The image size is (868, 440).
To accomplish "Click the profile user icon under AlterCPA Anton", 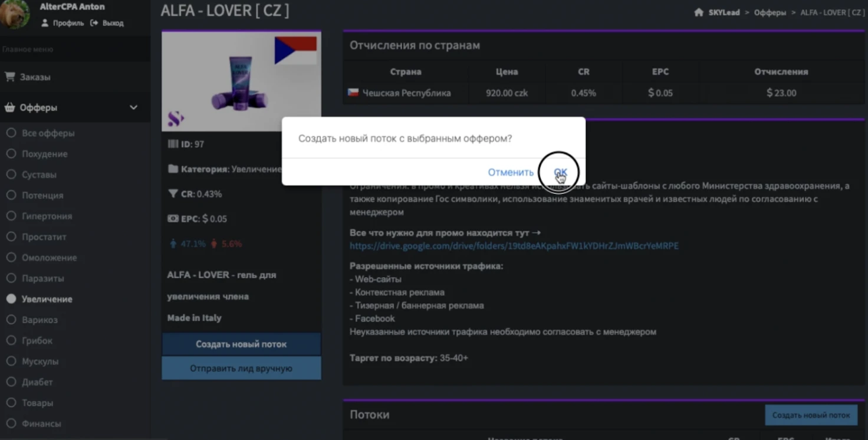I will 45,23.
